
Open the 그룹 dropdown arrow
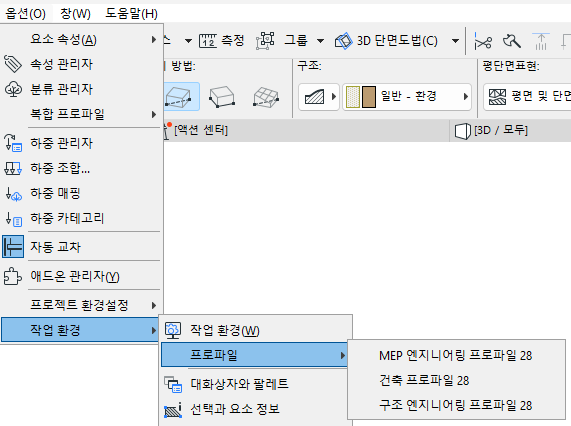pyautogui.click(x=320, y=41)
